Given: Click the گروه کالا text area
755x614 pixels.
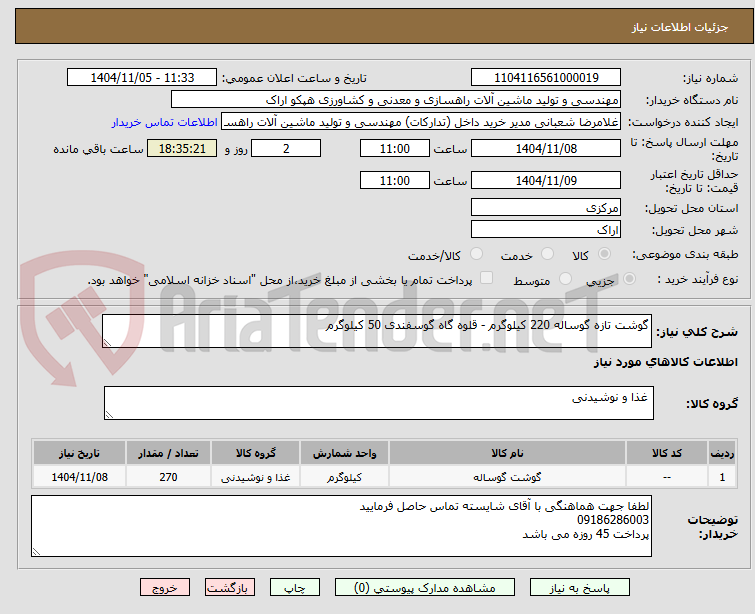Looking at the screenshot, I should pyautogui.click(x=378, y=403).
